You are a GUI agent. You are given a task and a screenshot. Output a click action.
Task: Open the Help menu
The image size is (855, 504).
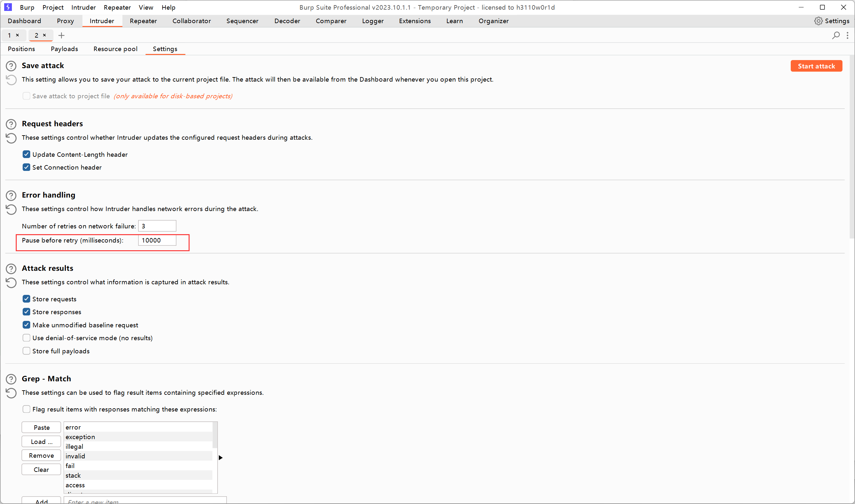tap(168, 7)
